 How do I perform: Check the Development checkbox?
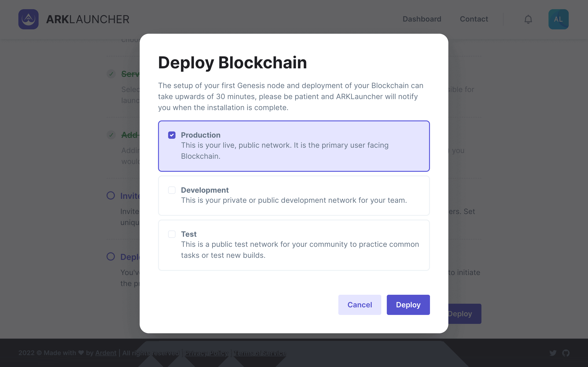point(172,190)
